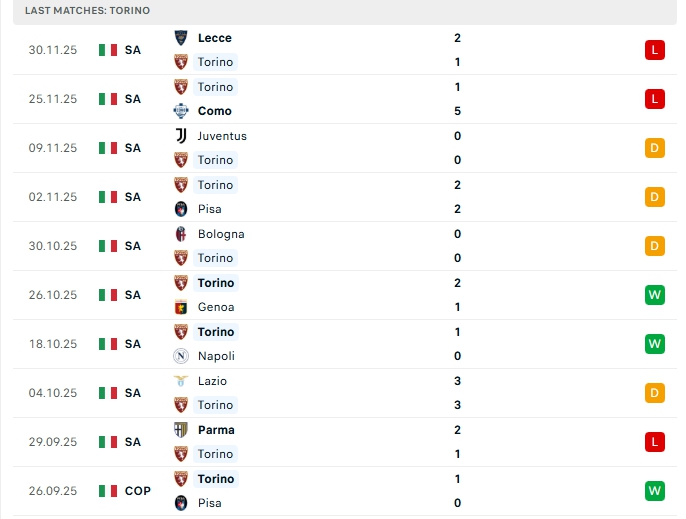
Task: Click the Last Matches: Torino header
Action: tap(88, 10)
